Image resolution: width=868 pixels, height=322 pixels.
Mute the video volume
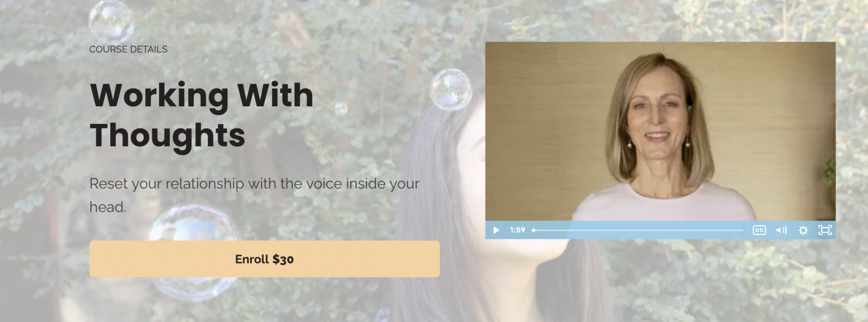781,230
